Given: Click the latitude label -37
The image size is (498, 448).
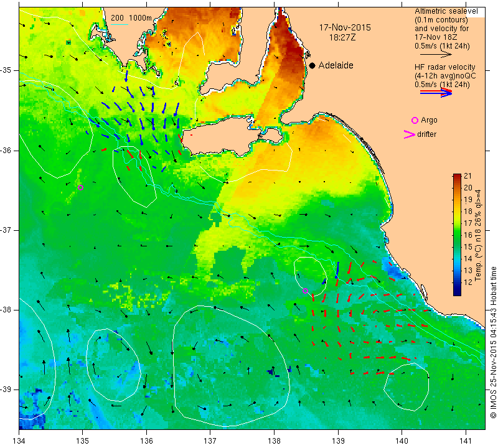Looking at the screenshot, I should [6, 230].
